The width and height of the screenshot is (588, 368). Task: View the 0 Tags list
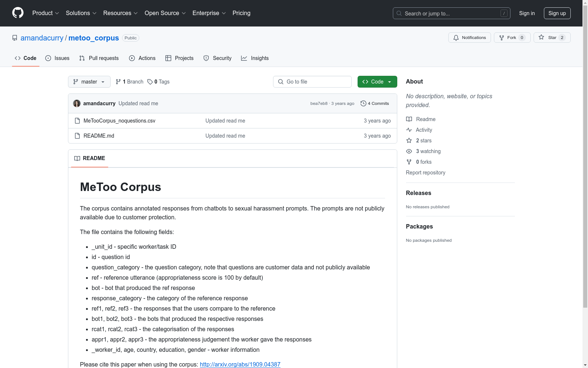point(158,82)
